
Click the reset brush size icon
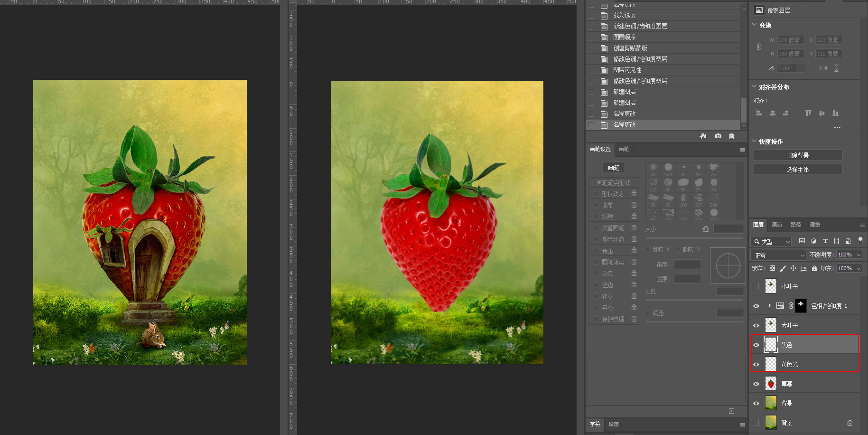[706, 229]
